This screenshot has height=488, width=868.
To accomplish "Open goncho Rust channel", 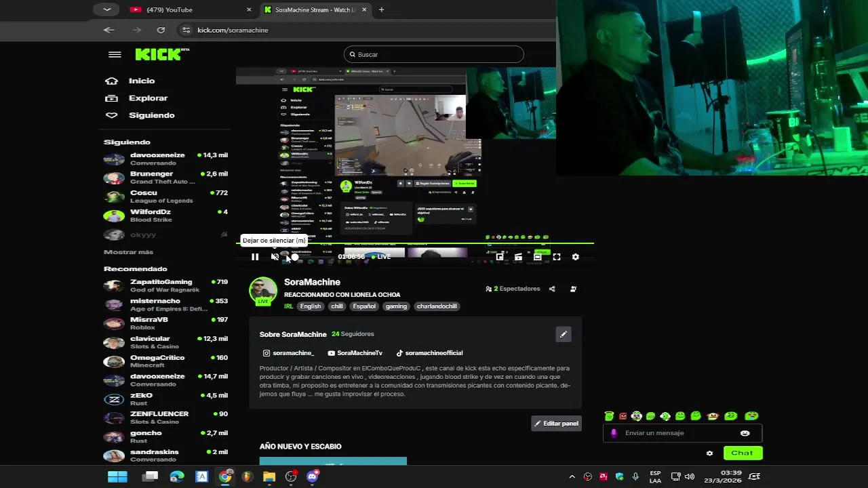I will point(166,436).
